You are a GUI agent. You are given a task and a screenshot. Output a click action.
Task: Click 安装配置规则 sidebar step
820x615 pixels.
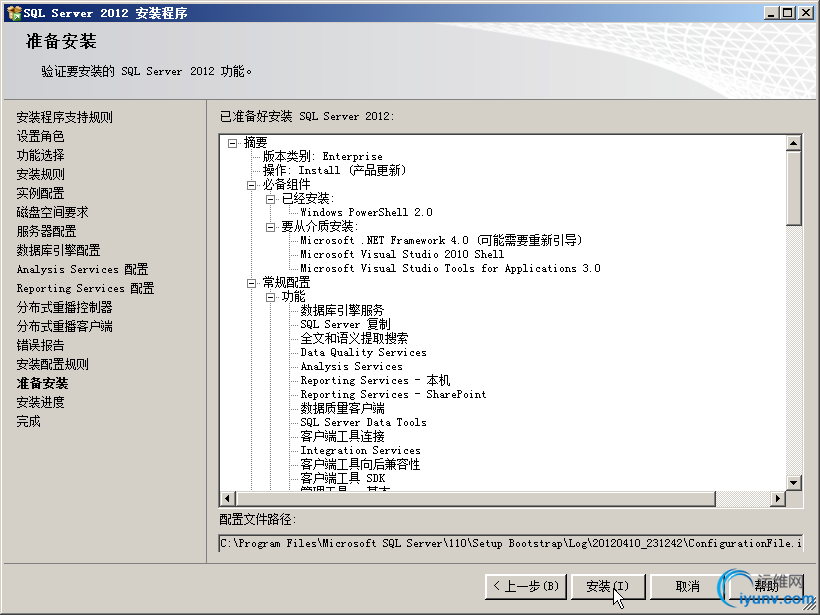click(x=52, y=365)
